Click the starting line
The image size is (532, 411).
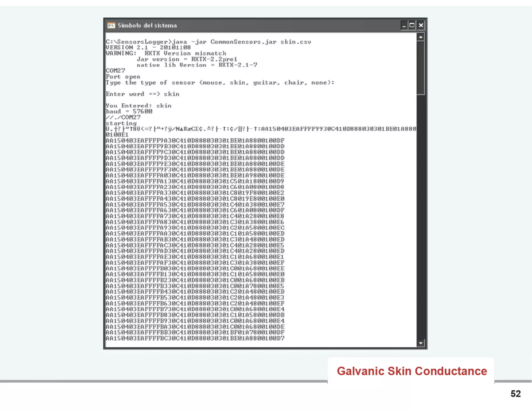[x=121, y=123]
